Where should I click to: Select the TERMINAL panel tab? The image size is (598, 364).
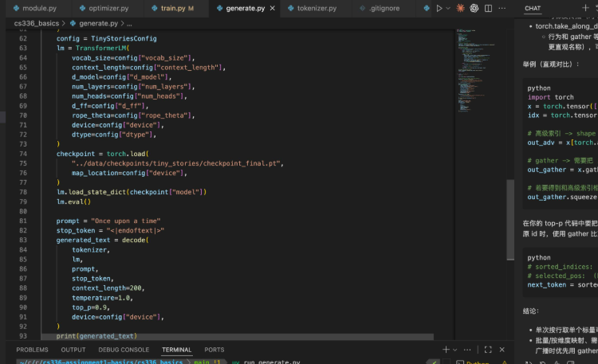pos(176,350)
